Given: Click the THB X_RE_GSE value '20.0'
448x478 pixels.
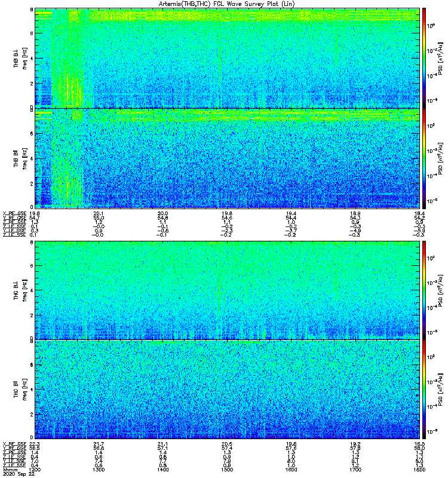Looking at the screenshot, I should (162, 213).
